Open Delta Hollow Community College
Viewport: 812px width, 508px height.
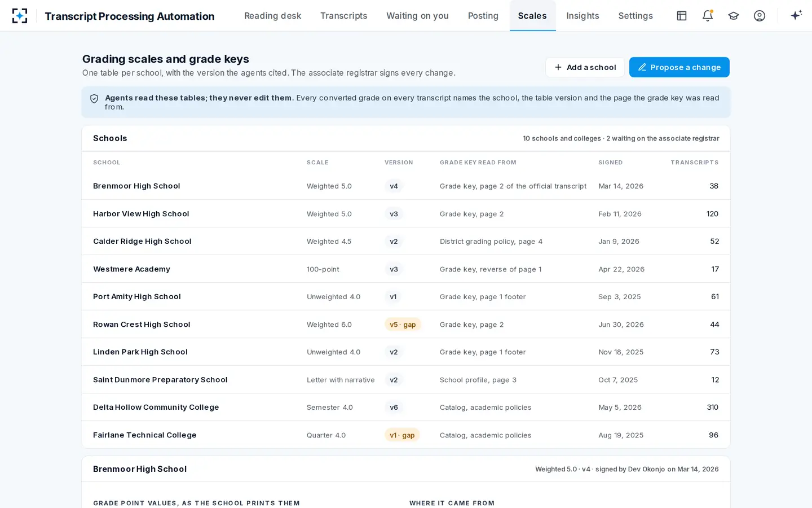[406, 408]
